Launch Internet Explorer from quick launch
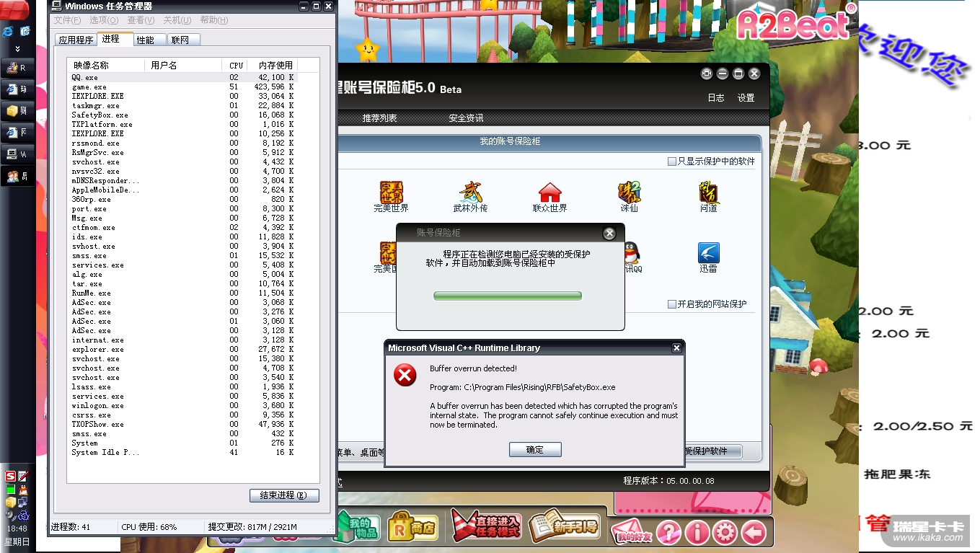980x553 pixels. 9,32
